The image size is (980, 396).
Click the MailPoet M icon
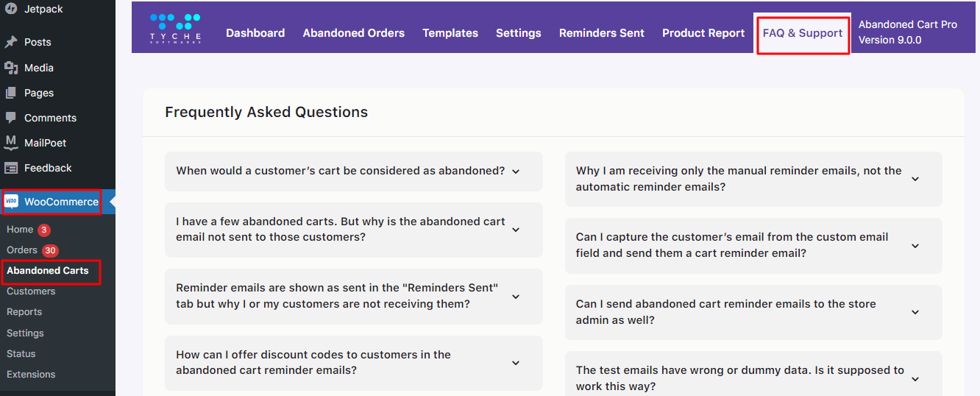[x=11, y=142]
